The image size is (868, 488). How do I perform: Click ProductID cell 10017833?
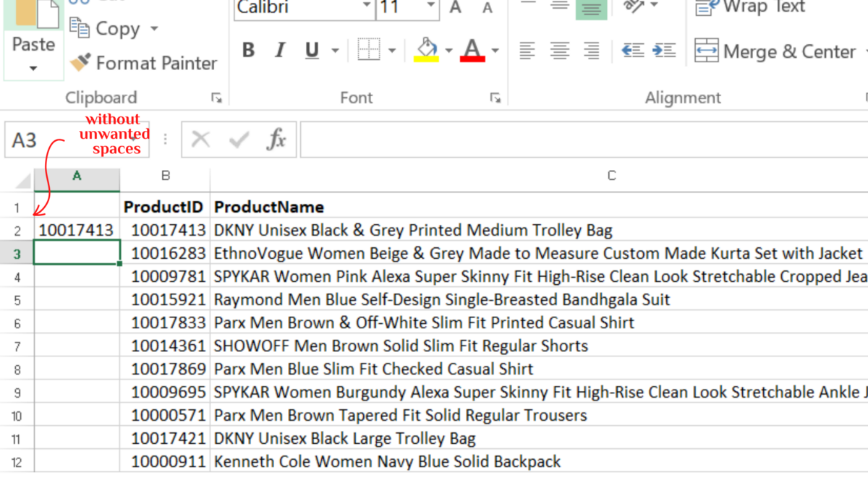point(166,323)
